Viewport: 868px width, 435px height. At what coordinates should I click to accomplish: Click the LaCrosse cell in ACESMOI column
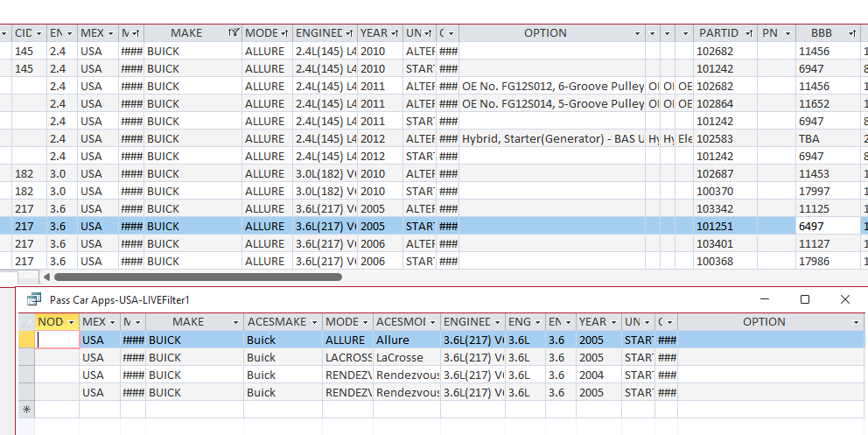coord(407,357)
